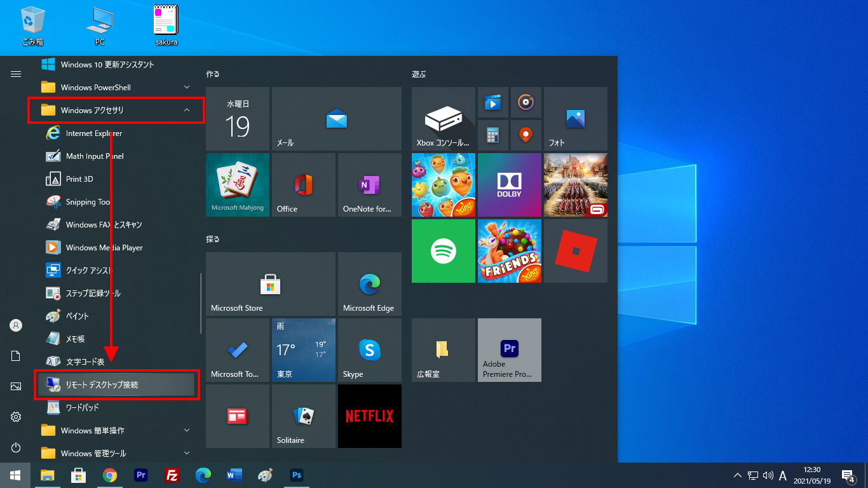The height and width of the screenshot is (488, 868).
Task: Open File Explorer from taskbar
Action: point(48,475)
